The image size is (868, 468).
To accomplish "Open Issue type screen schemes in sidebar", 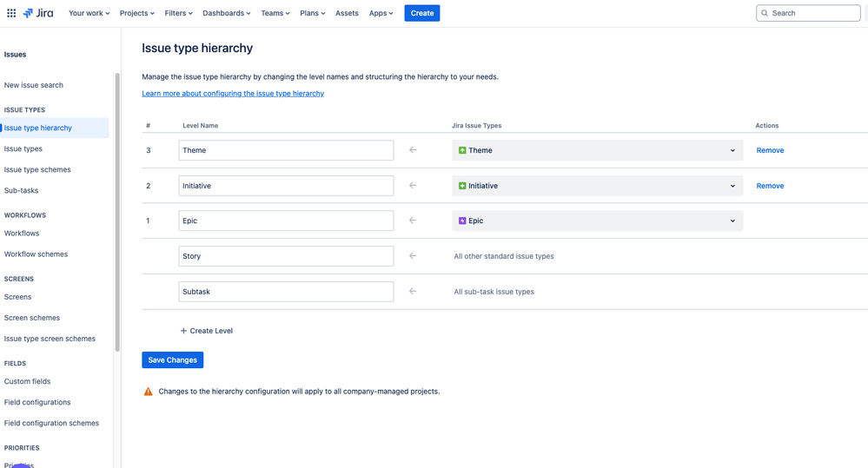I will pyautogui.click(x=50, y=339).
